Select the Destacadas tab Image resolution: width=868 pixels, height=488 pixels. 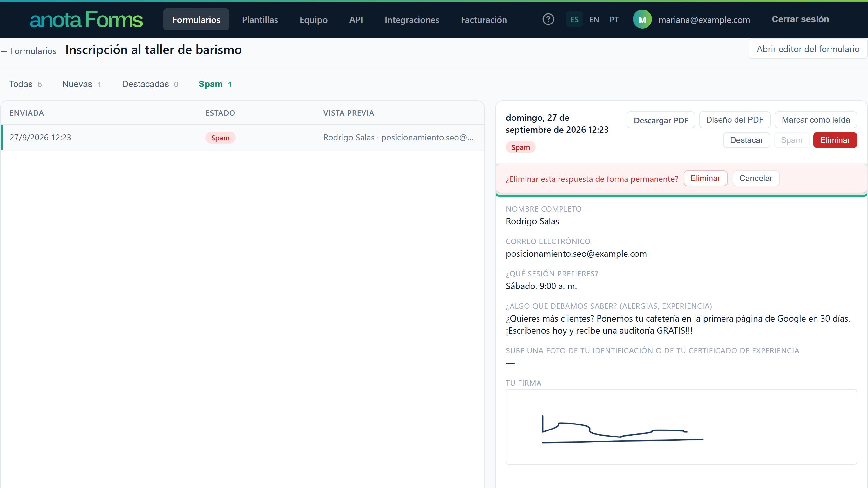pyautogui.click(x=150, y=84)
